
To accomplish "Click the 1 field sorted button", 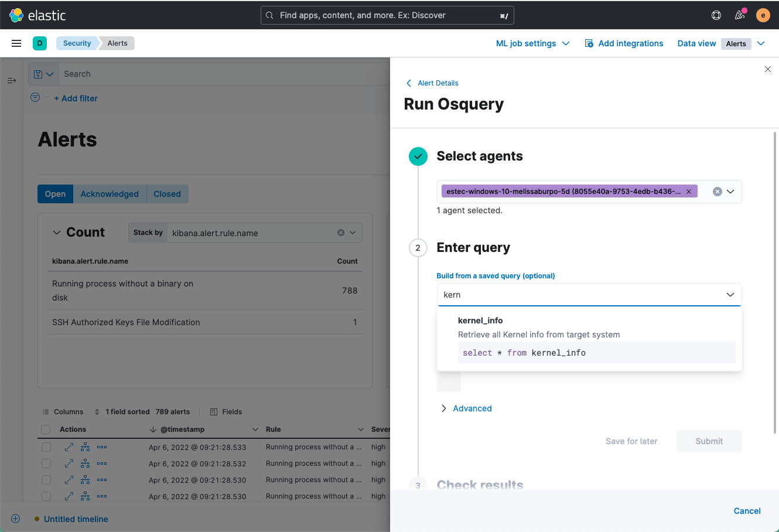I will coord(122,412).
